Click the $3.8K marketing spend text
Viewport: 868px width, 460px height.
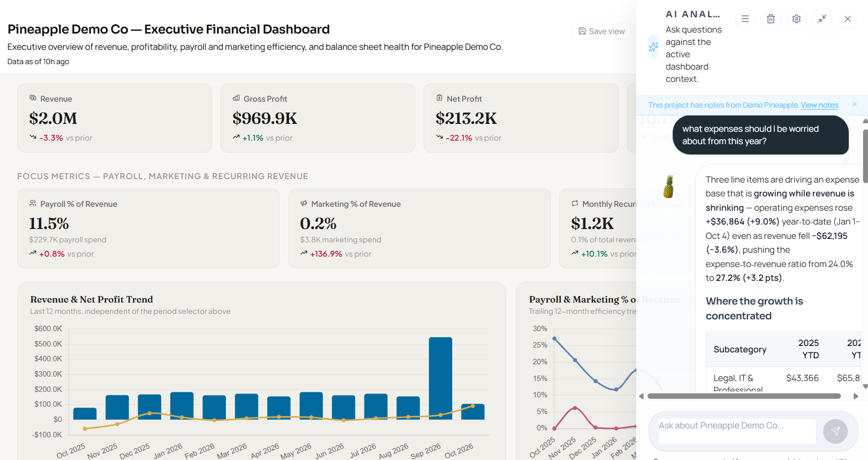pyautogui.click(x=341, y=240)
